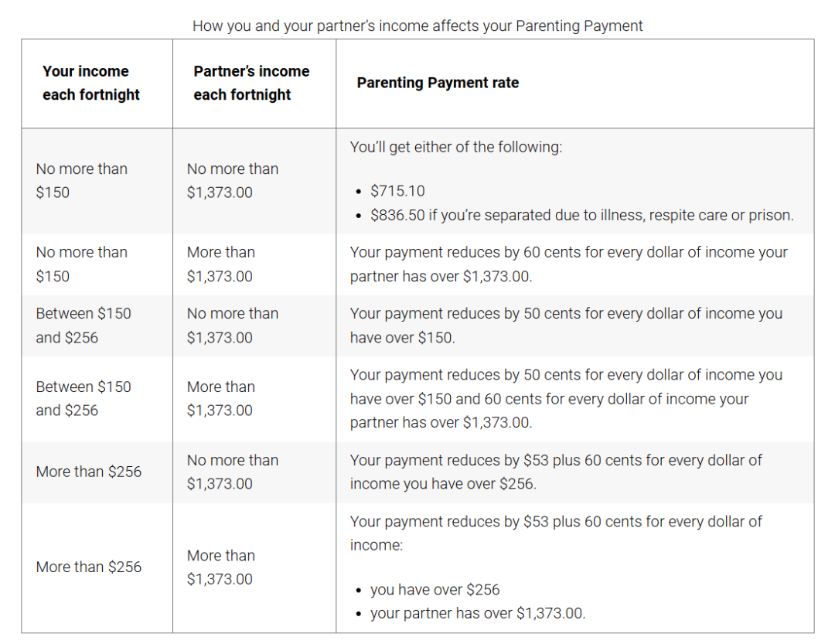Click the table caption about Parenting Payment
Viewport: 835px width, 644px height.
point(417,26)
